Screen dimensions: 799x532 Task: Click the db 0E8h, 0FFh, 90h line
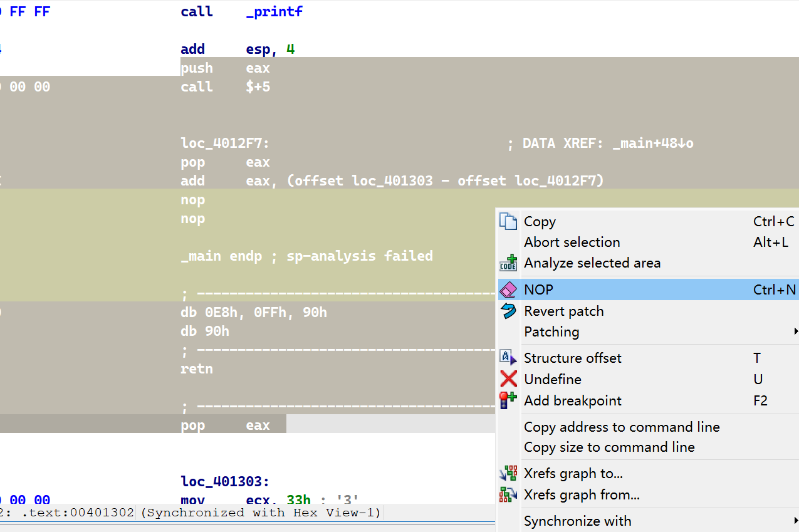[x=253, y=313]
